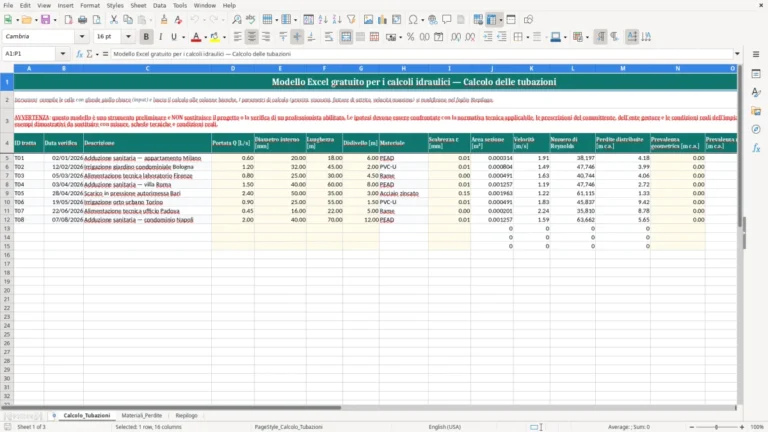768x432 pixels.
Task: Select the Calcolo_Tubazioni sheet tab
Action: [87, 415]
